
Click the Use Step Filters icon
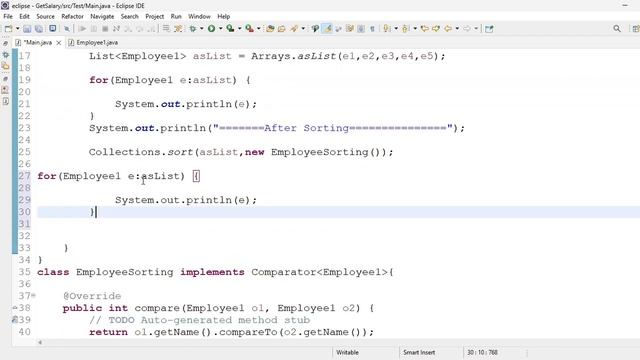[x=178, y=29]
